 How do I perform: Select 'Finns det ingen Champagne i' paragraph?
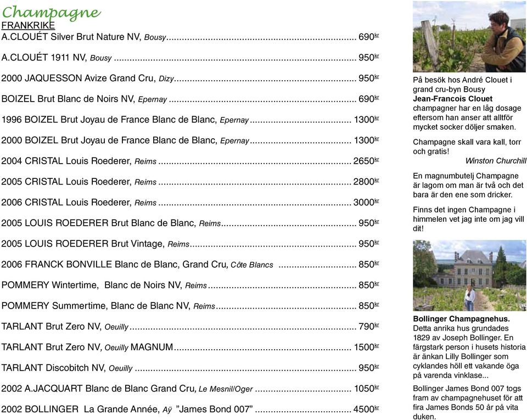click(468, 219)
